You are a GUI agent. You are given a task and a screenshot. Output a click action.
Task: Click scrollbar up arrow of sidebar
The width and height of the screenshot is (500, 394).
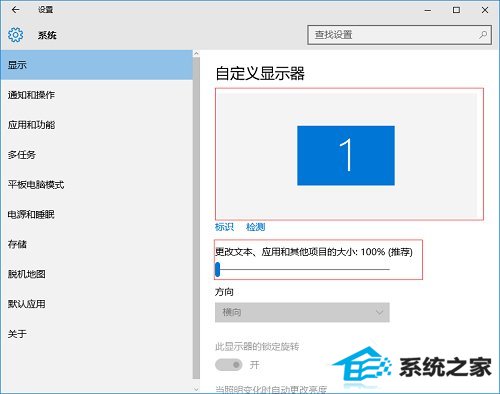196,53
